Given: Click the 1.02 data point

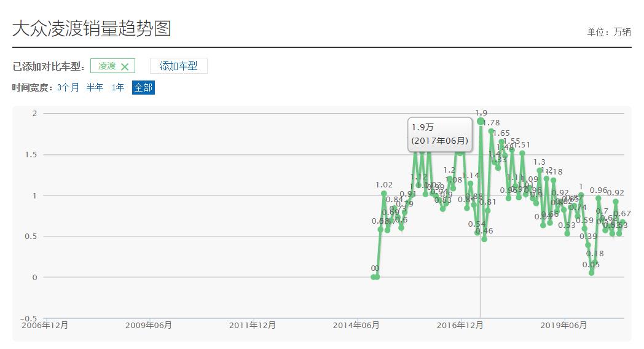Looking at the screenshot, I should (x=383, y=193).
